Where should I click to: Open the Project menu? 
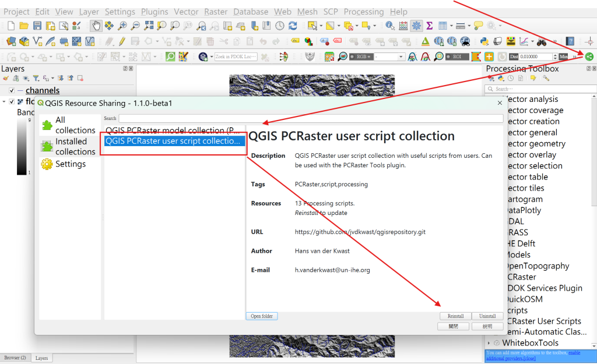(x=16, y=12)
